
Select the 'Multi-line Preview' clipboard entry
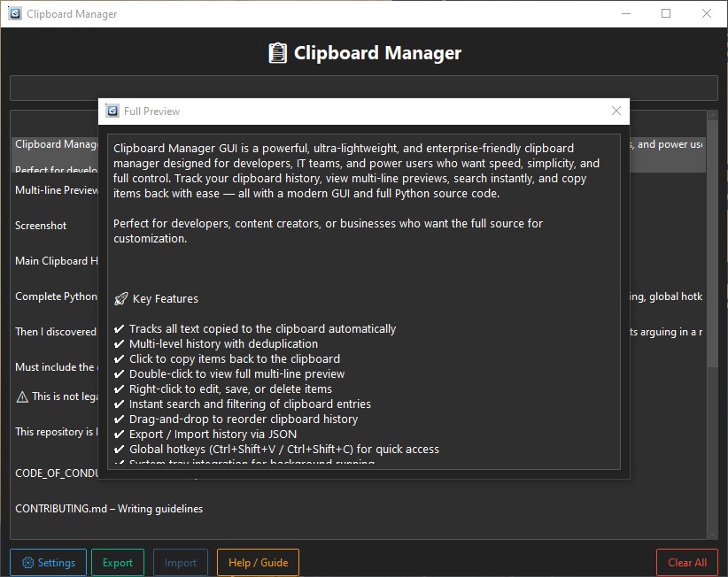click(56, 190)
